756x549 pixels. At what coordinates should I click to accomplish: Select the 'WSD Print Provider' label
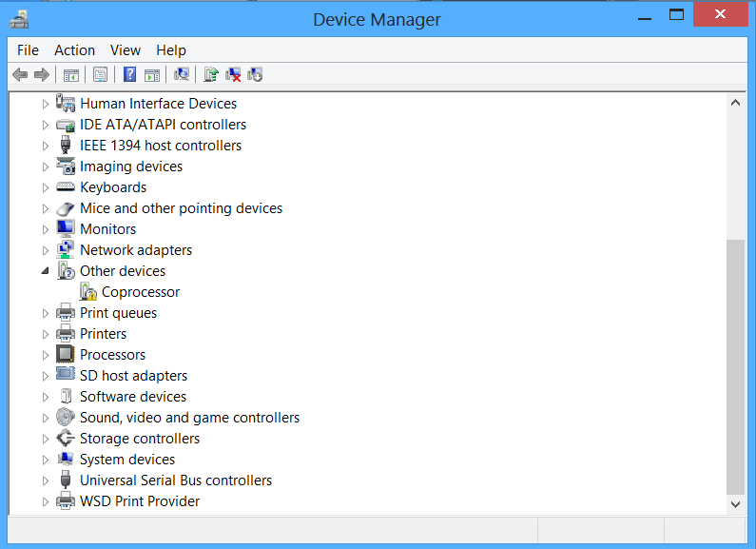pyautogui.click(x=140, y=501)
